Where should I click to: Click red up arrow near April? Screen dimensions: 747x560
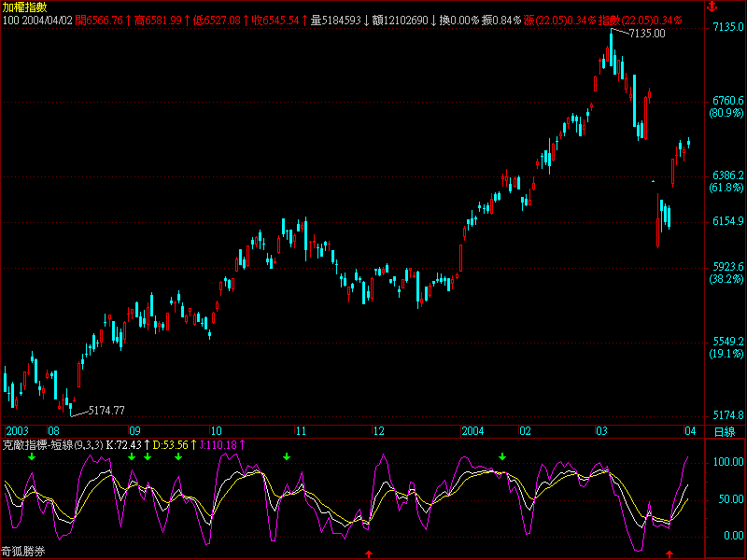[x=668, y=554]
